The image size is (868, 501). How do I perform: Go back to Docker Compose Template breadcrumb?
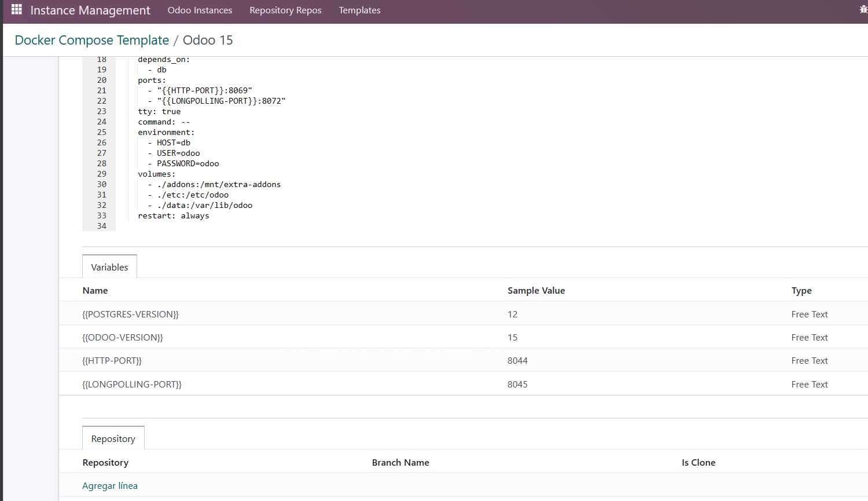click(x=91, y=40)
